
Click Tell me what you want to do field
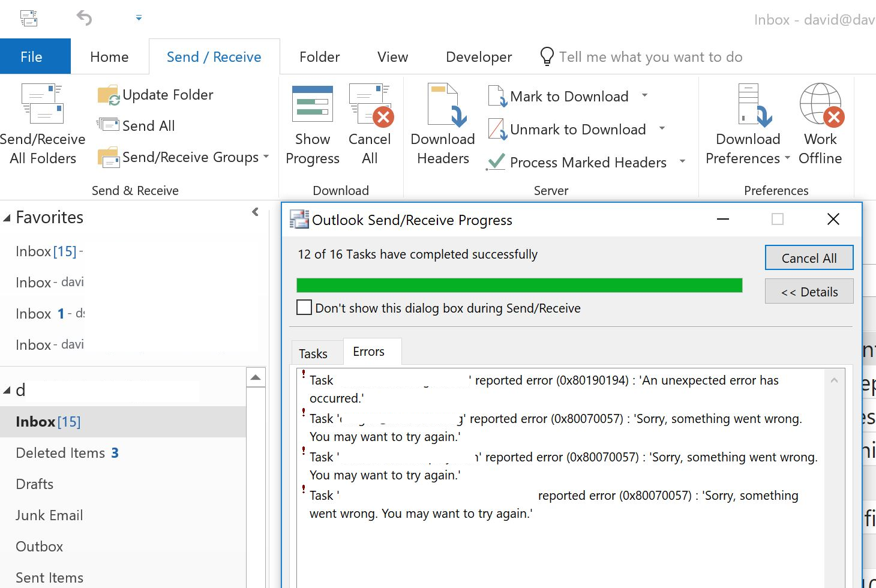point(650,56)
